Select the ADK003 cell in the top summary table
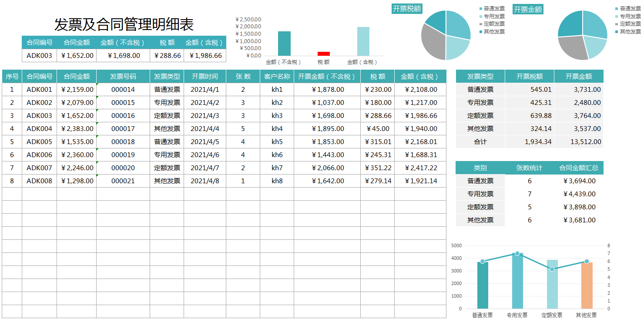 (x=39, y=55)
